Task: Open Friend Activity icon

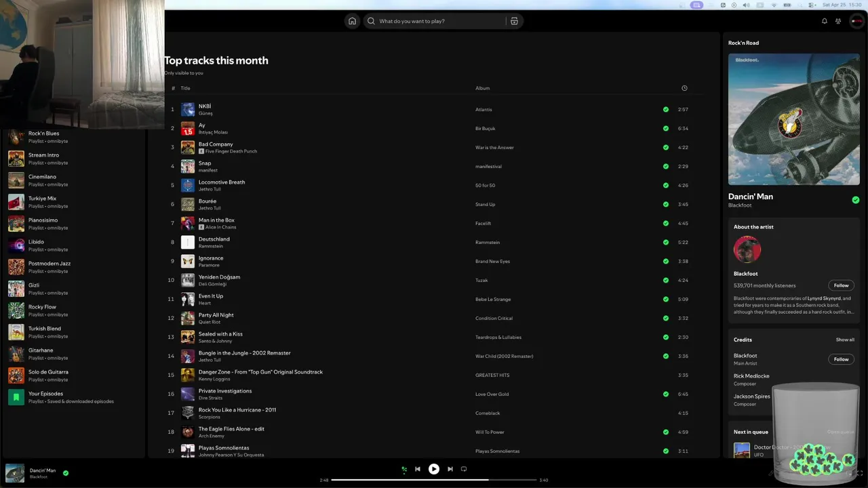Action: pos(838,21)
